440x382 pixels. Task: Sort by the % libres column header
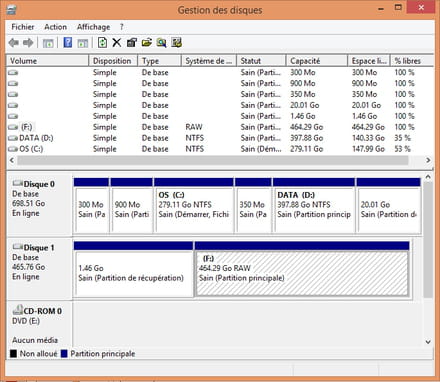[x=412, y=61]
